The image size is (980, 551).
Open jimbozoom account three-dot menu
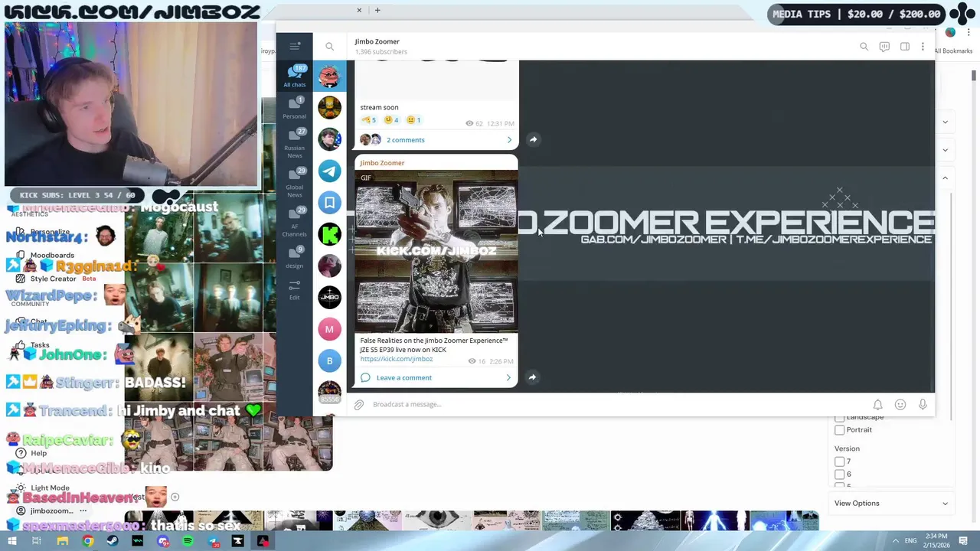pyautogui.click(x=83, y=510)
